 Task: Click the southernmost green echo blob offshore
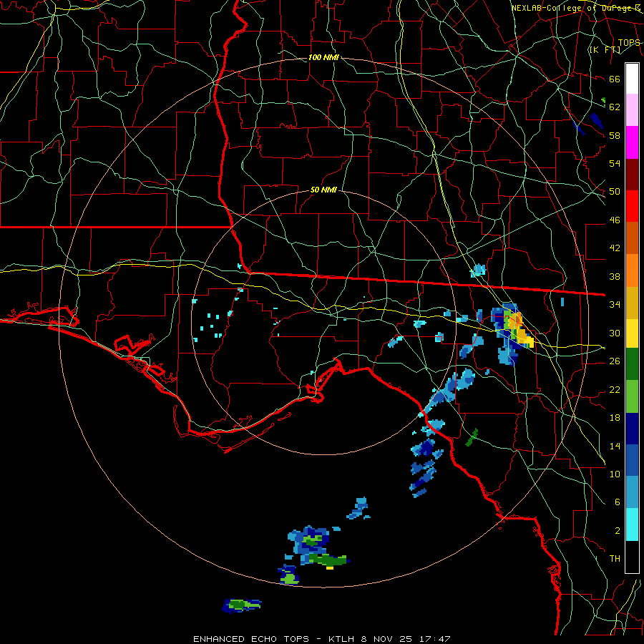pos(242,605)
